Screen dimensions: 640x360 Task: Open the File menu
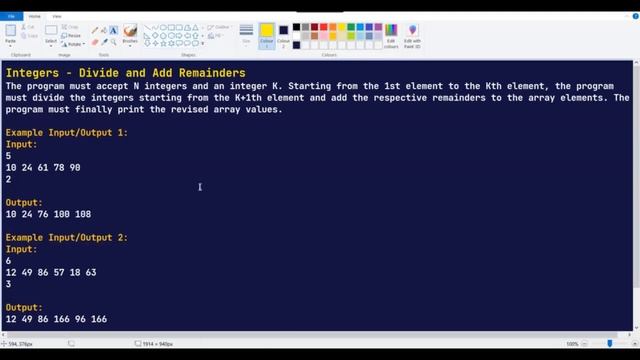point(11,16)
